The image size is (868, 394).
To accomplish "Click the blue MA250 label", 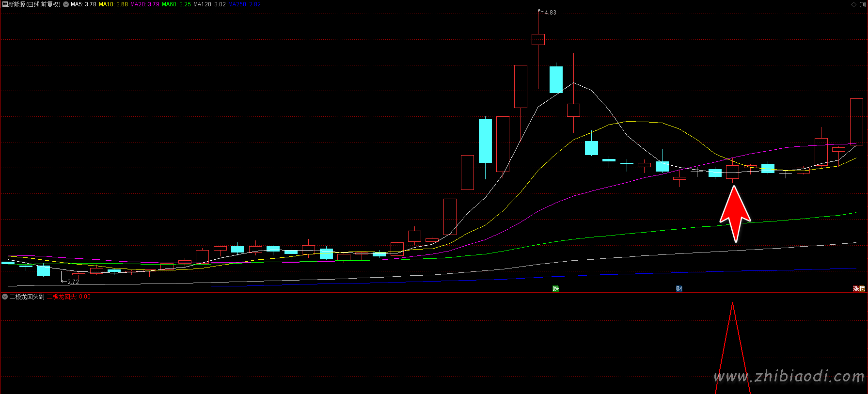I will [244, 4].
